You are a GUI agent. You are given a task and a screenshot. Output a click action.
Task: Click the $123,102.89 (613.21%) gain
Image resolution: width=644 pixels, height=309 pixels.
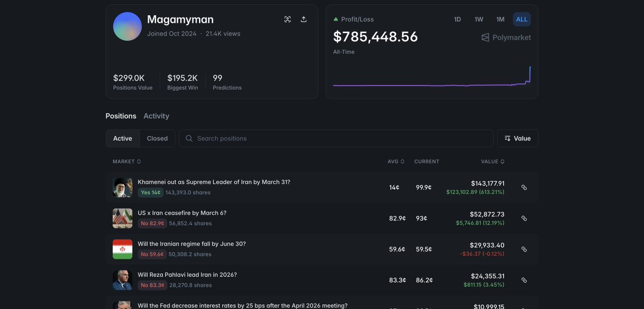point(475,192)
